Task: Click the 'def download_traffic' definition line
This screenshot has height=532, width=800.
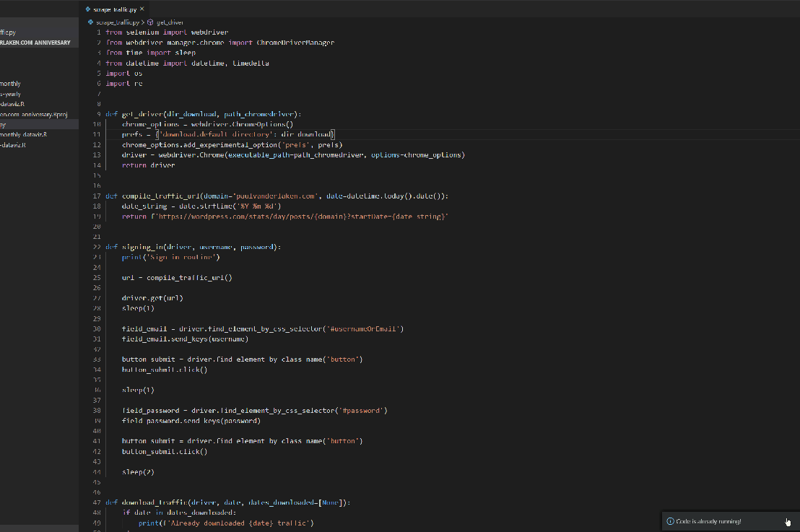Action: (228, 503)
